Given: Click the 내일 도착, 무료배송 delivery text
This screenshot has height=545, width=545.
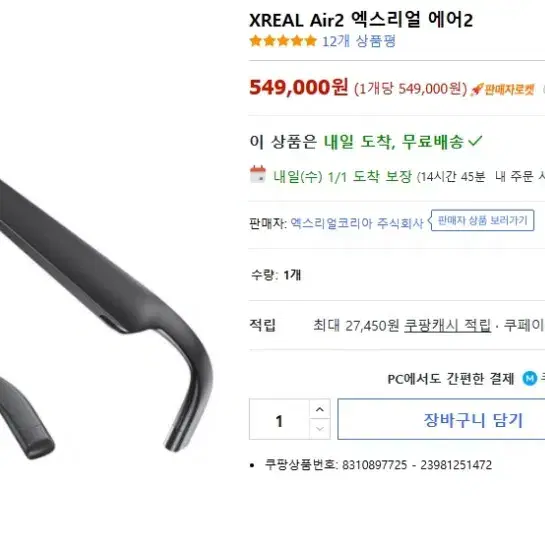Looking at the screenshot, I should 394,141.
